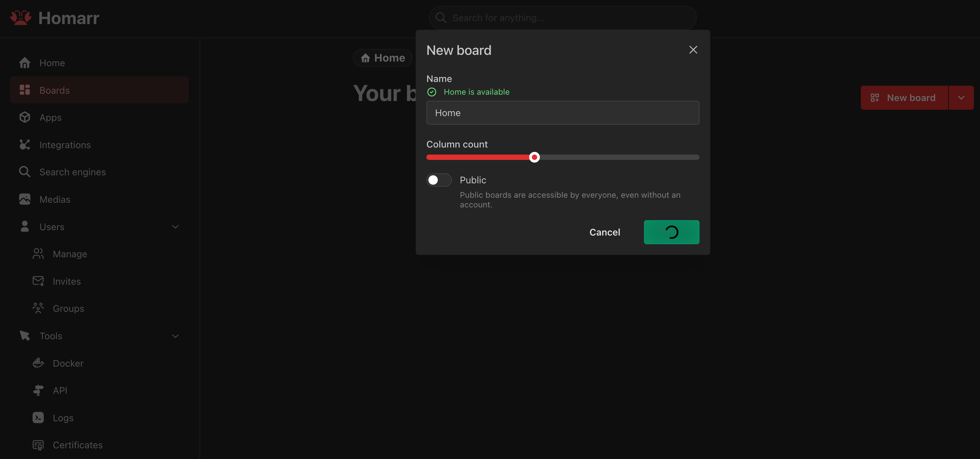This screenshot has width=980, height=459.
Task: Click the Column count slider thumb
Action: 535,157
